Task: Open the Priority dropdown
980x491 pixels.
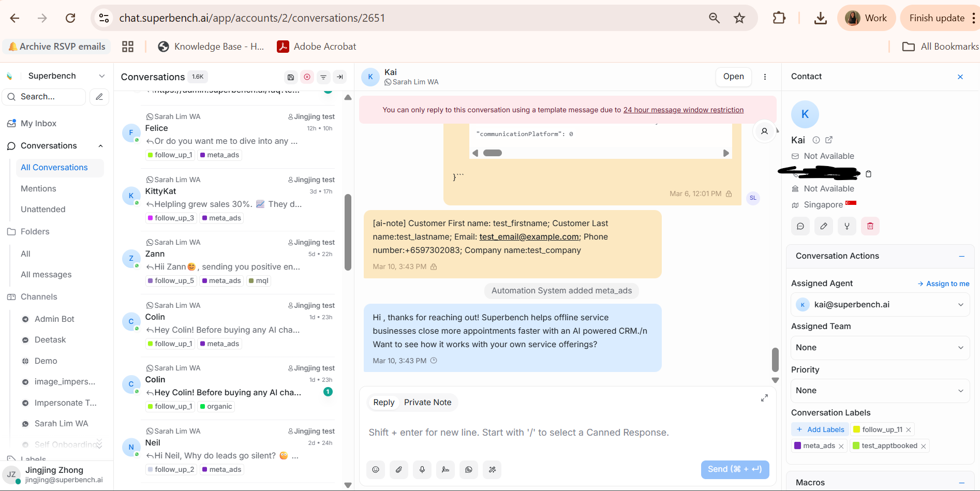Action: pyautogui.click(x=880, y=391)
